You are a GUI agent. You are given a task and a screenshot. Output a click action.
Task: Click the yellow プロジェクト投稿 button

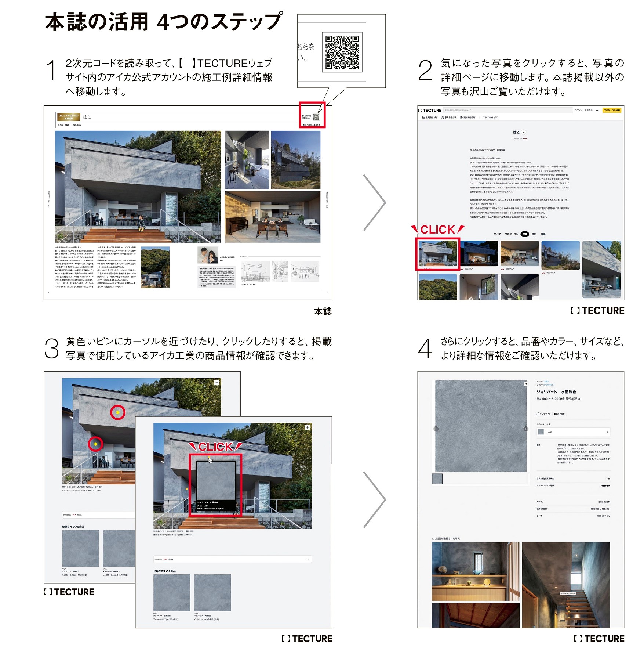point(612,110)
